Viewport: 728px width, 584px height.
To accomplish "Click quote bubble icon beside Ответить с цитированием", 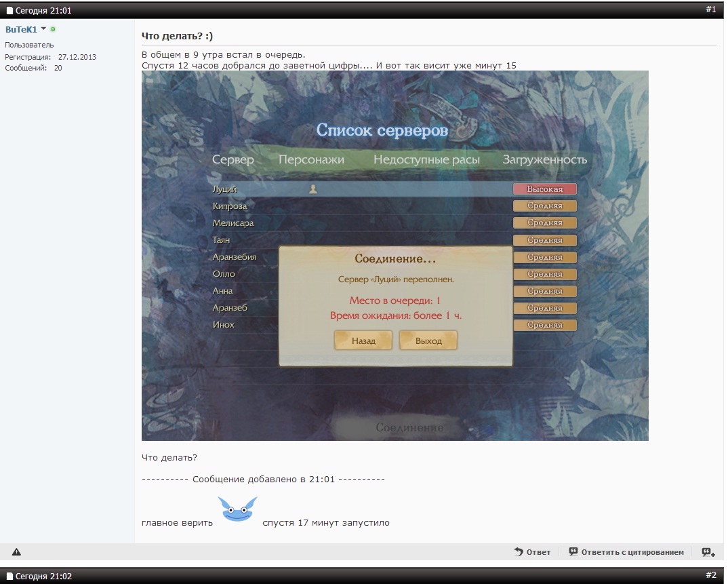I will point(573,551).
